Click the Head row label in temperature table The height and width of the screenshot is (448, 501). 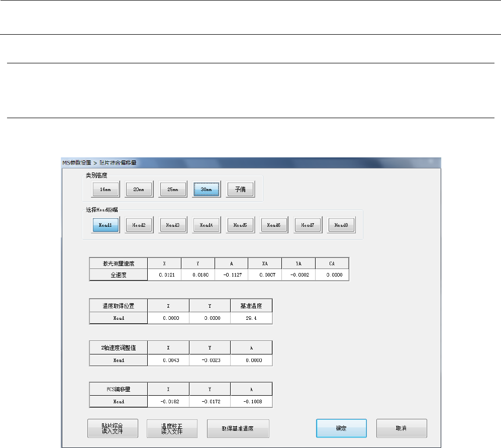point(119,318)
